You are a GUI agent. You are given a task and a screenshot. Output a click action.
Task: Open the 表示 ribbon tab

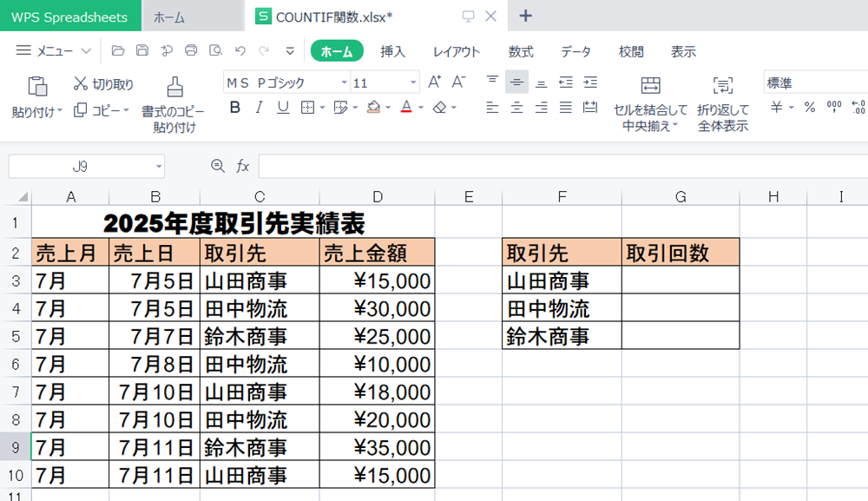point(683,51)
